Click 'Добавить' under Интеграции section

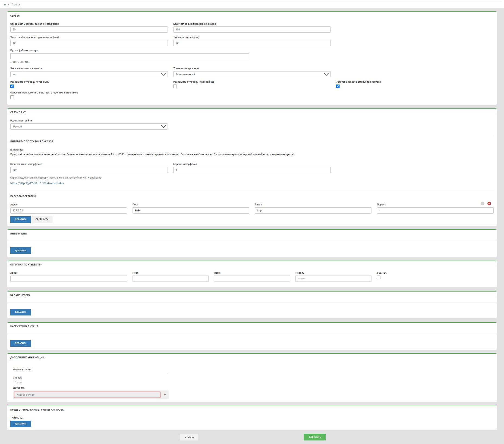pos(21,251)
